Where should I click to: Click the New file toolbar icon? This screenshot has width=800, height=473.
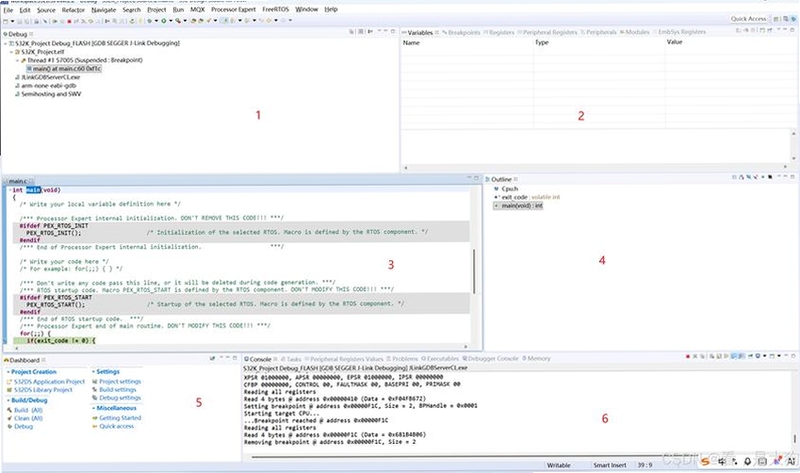click(x=6, y=21)
